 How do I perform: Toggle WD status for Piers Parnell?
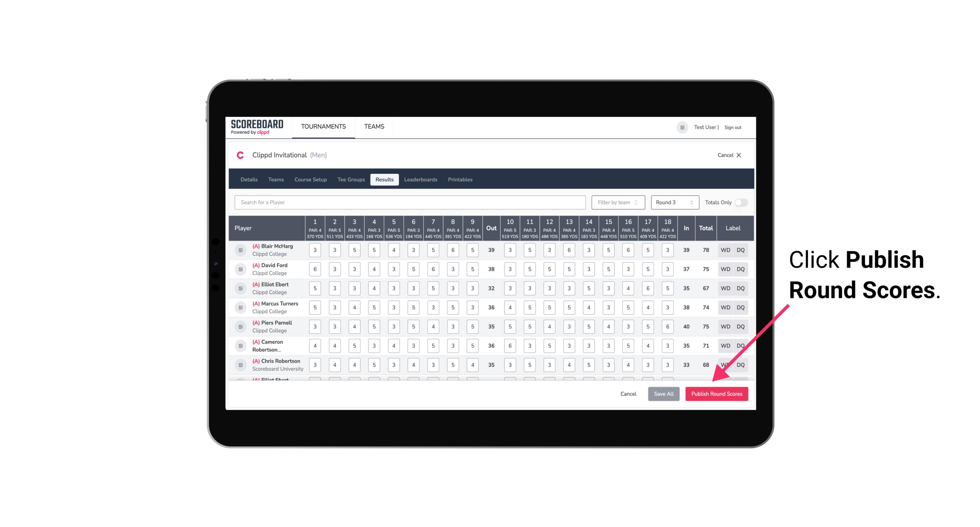725,327
